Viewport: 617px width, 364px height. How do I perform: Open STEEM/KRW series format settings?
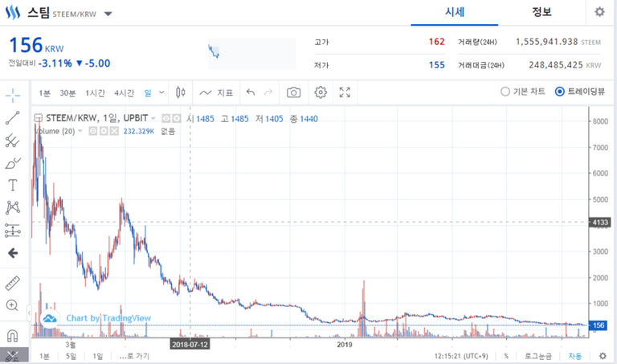click(176, 118)
